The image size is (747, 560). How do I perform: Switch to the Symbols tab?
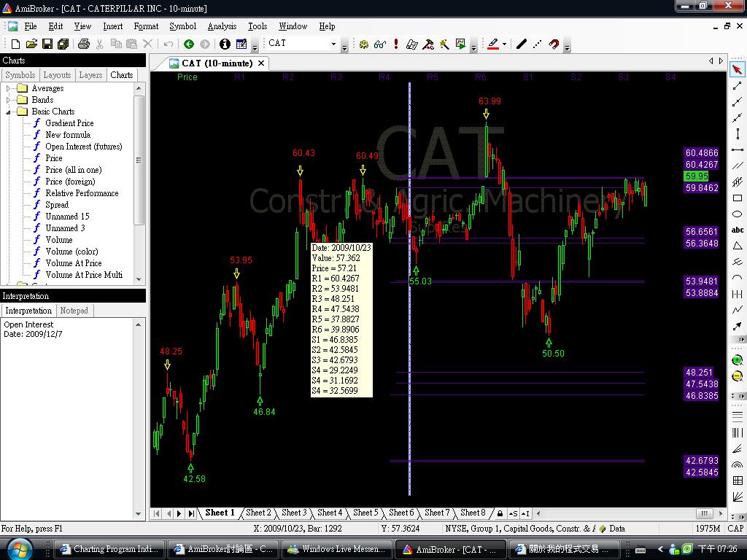coord(20,75)
